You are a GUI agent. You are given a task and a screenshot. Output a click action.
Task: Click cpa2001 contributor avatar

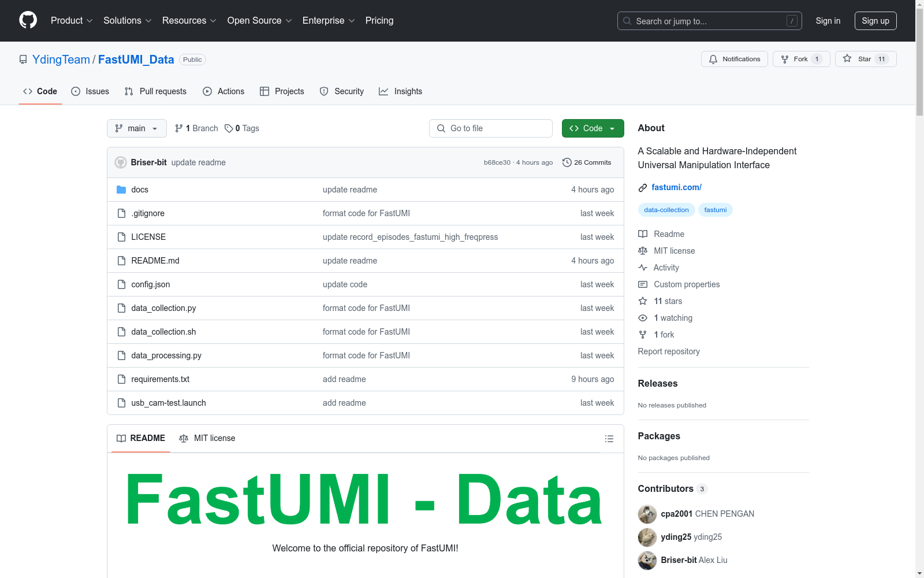[647, 514]
